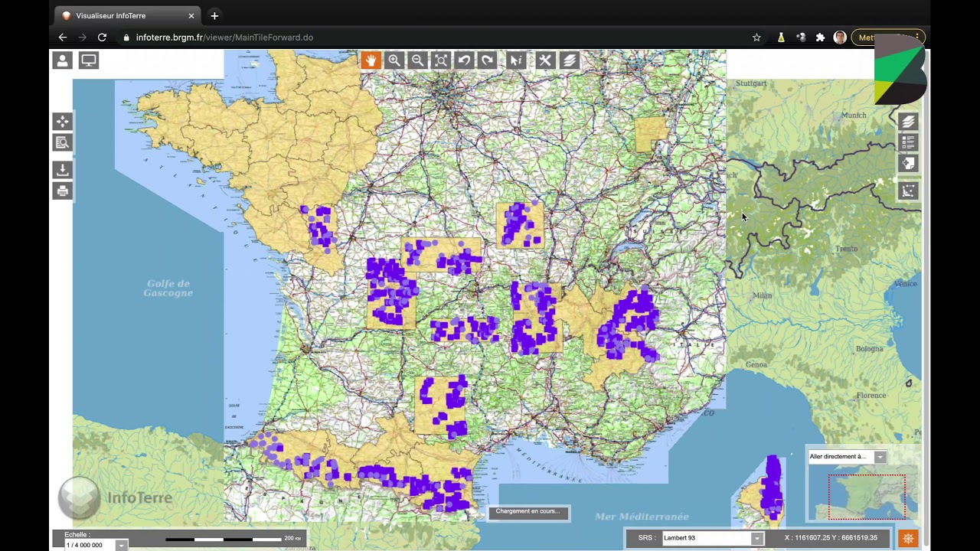The image size is (980, 551).
Task: Select the pan hand tool
Action: [x=371, y=60]
